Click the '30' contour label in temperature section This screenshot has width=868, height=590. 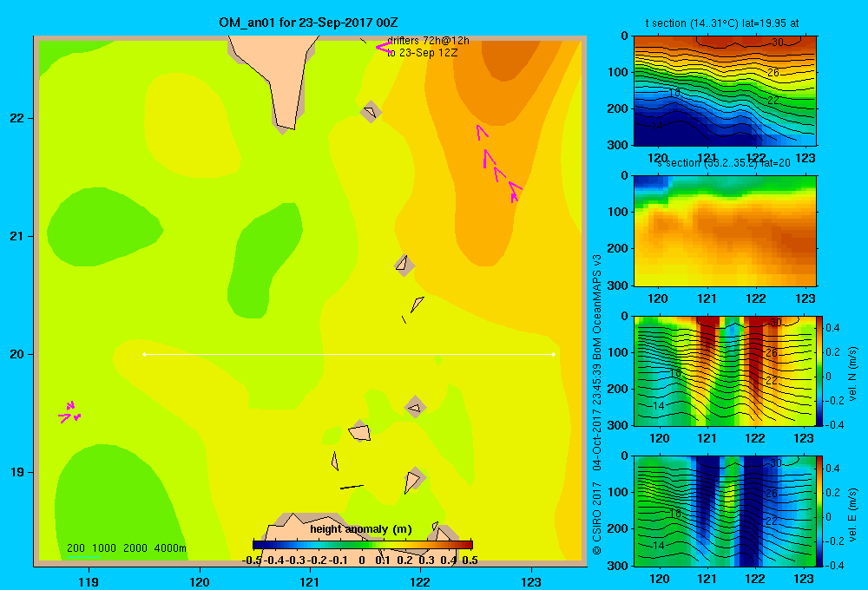[x=777, y=42]
